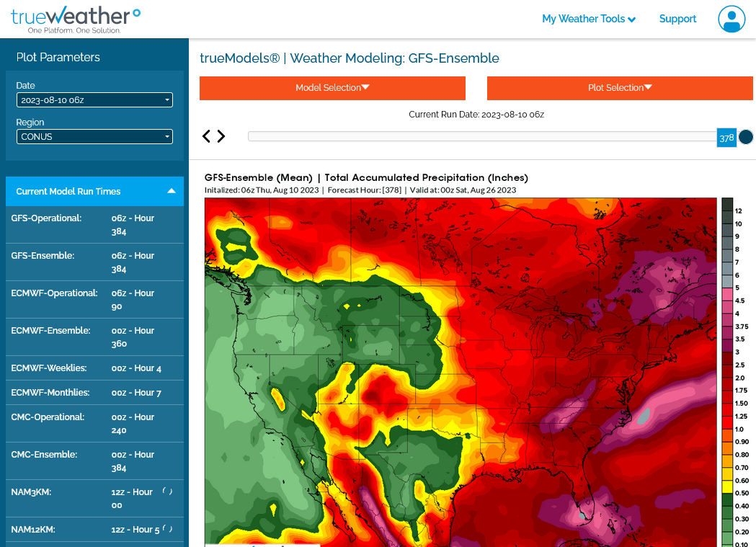
Task: Click the dark round slider end knob
Action: click(746, 137)
